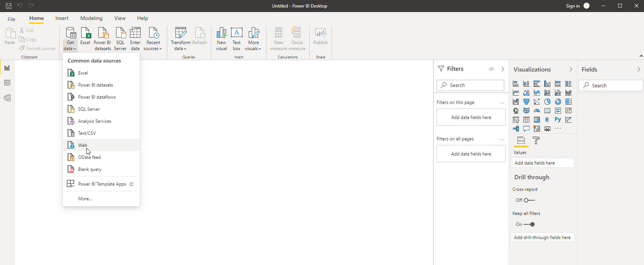Image resolution: width=644 pixels, height=265 pixels.
Task: Click 'Add drill-through fields here' well
Action: (543, 237)
